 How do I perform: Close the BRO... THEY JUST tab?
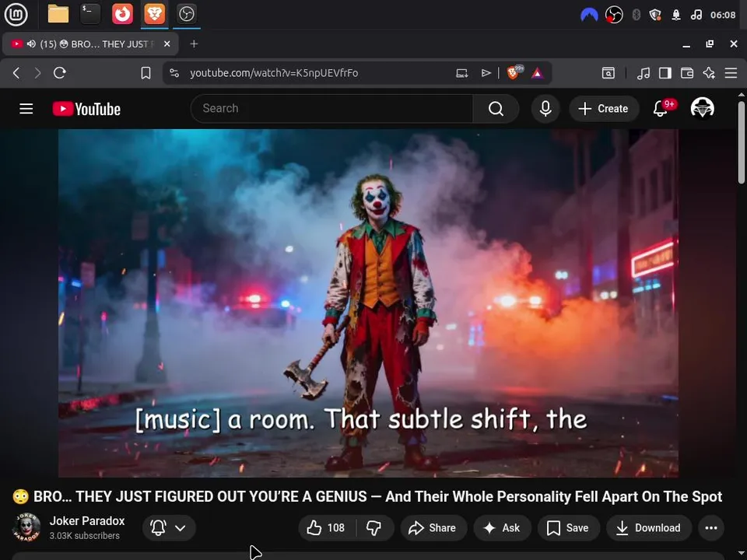tap(167, 44)
